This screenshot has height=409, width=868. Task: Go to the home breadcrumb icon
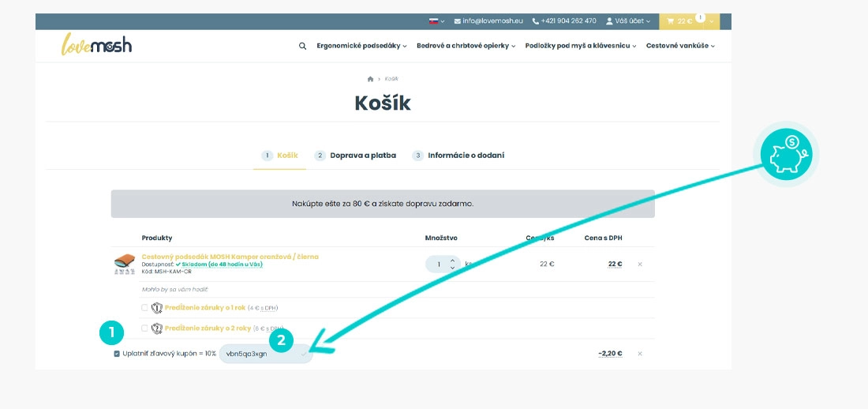(370, 79)
